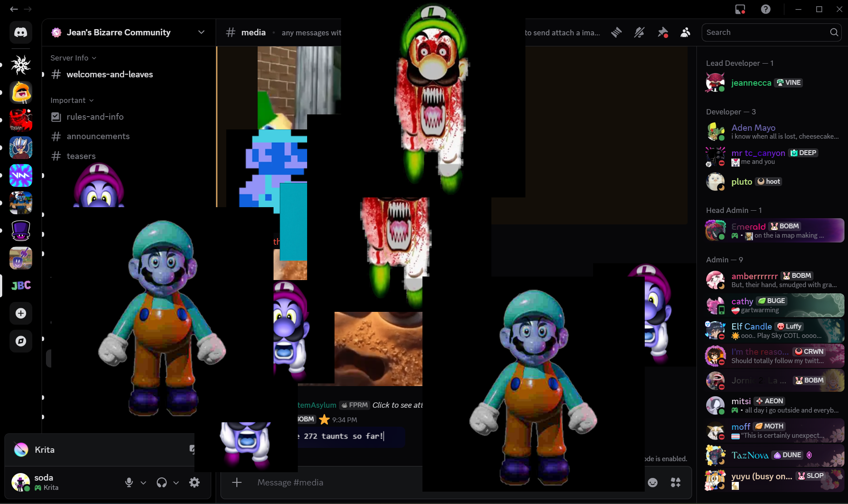Viewport: 848px width, 504px height.
Task: Select the JBC server icon
Action: click(21, 285)
